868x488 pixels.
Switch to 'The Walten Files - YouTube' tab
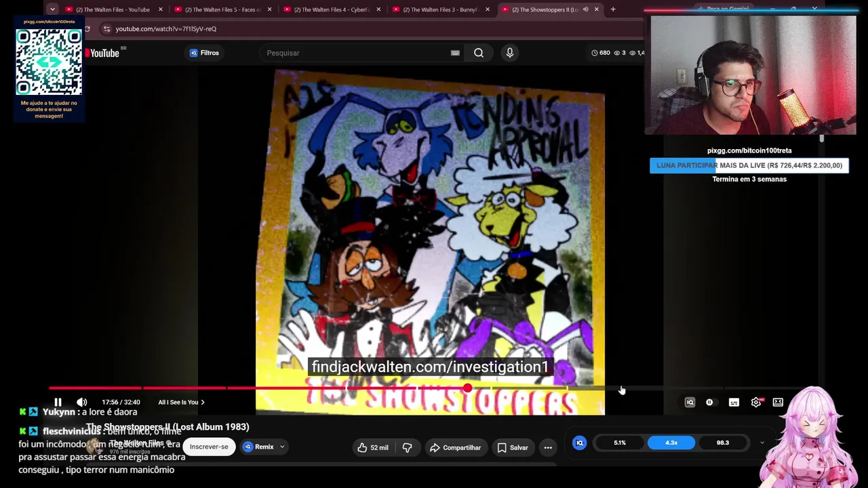click(113, 9)
